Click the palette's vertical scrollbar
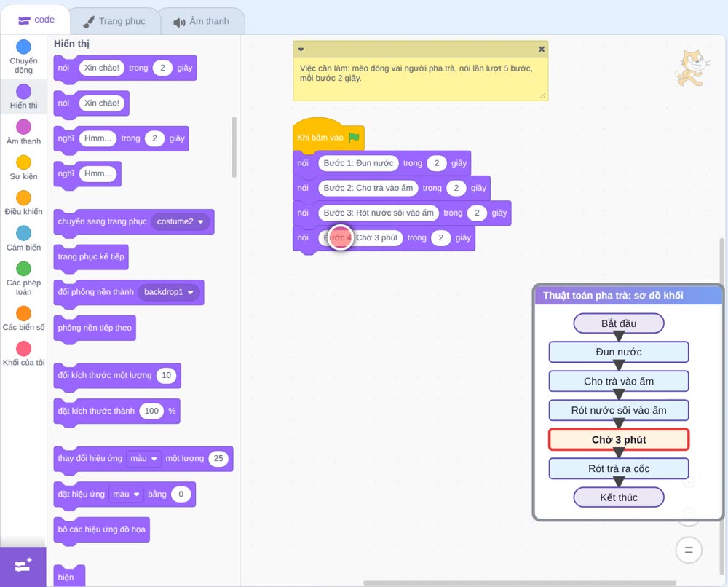The width and height of the screenshot is (728, 587). [234, 147]
